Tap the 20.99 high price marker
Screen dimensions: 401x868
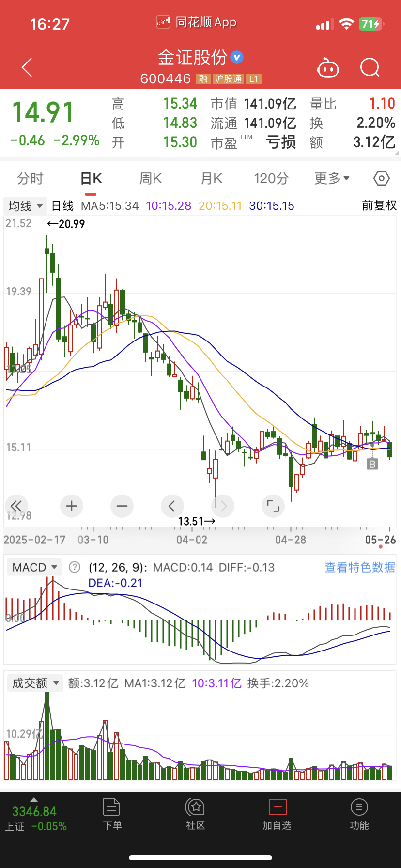pos(66,224)
